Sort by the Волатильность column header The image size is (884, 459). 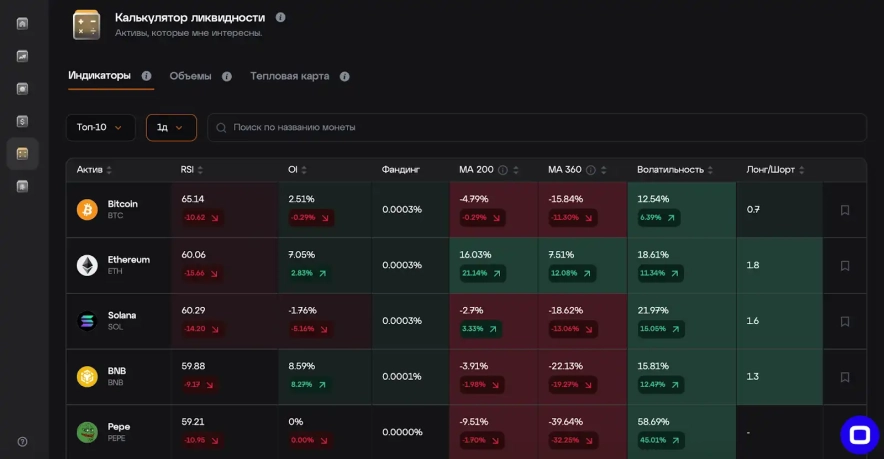(x=675, y=170)
